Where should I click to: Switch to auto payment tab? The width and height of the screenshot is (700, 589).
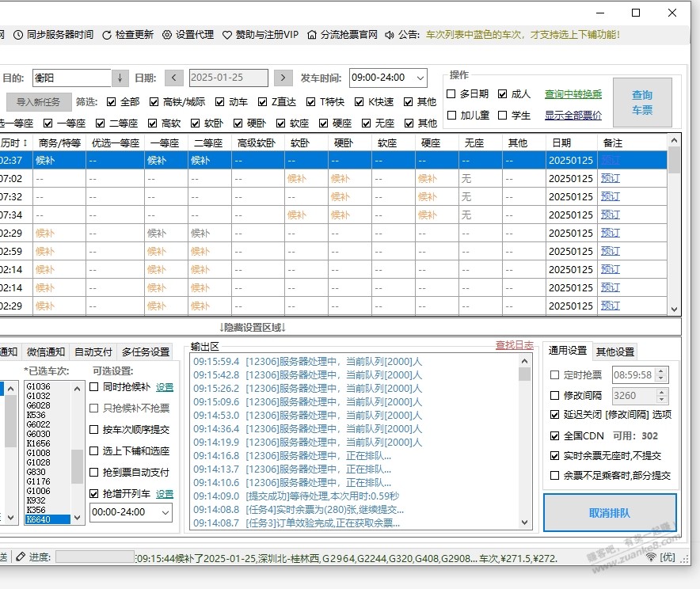tap(93, 352)
